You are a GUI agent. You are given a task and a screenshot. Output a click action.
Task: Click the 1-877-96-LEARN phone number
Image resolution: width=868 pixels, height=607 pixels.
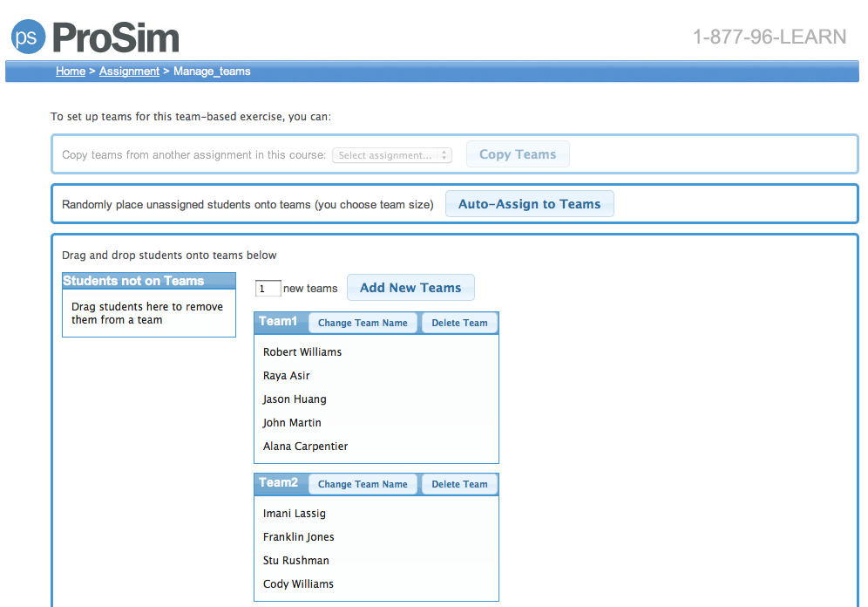tap(770, 37)
